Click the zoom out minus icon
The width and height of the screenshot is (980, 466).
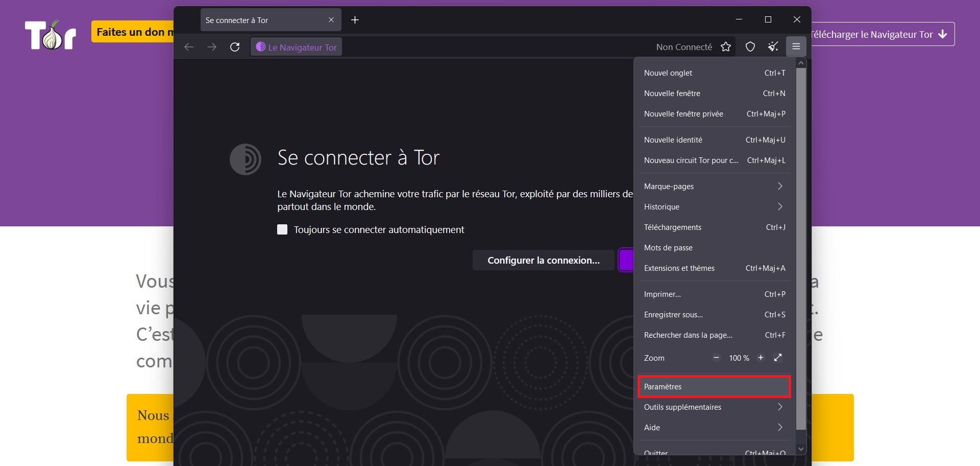pyautogui.click(x=716, y=358)
